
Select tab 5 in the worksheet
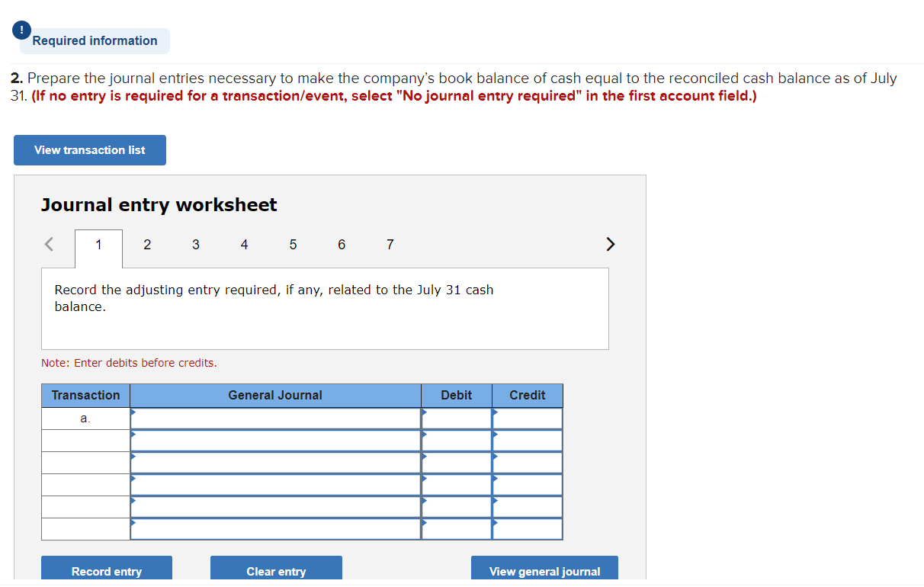click(x=293, y=244)
